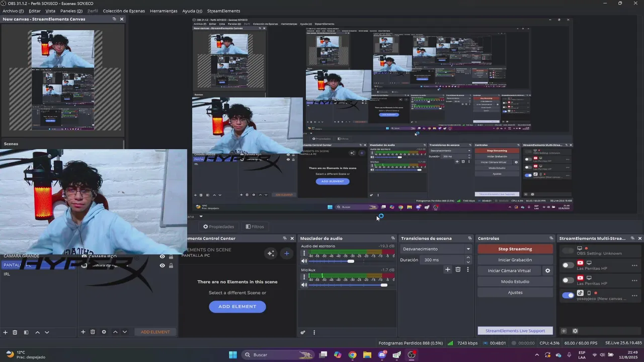Click the plus icon in Elements Control Center

click(x=287, y=253)
